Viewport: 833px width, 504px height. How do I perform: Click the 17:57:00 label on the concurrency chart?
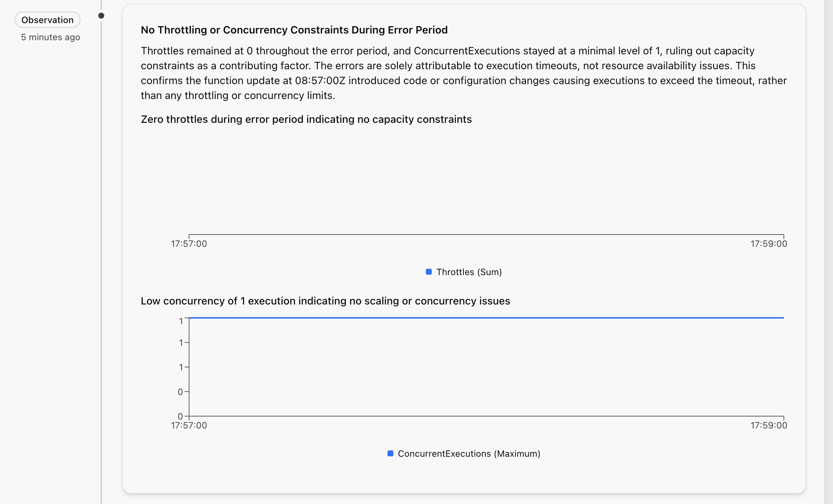pos(189,425)
